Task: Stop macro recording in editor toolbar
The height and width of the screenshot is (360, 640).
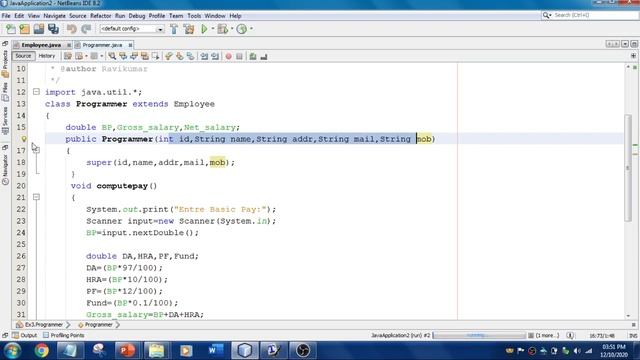Action: (x=240, y=56)
